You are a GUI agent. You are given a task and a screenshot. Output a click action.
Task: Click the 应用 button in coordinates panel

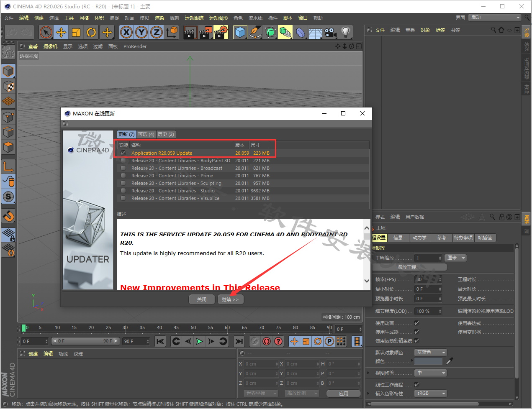[x=344, y=394]
